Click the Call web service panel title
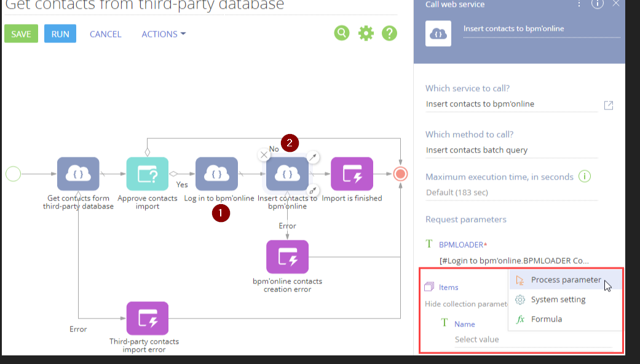The image size is (640, 364). click(x=455, y=4)
